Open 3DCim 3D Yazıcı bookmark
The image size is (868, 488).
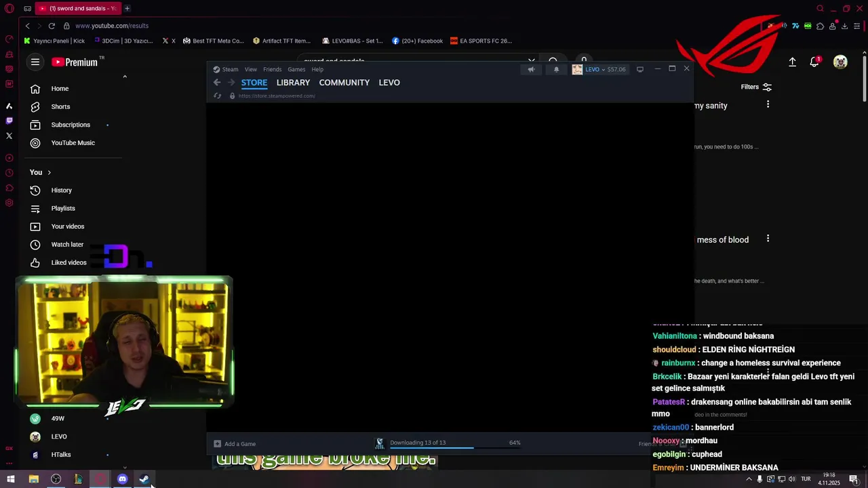pyautogui.click(x=123, y=41)
